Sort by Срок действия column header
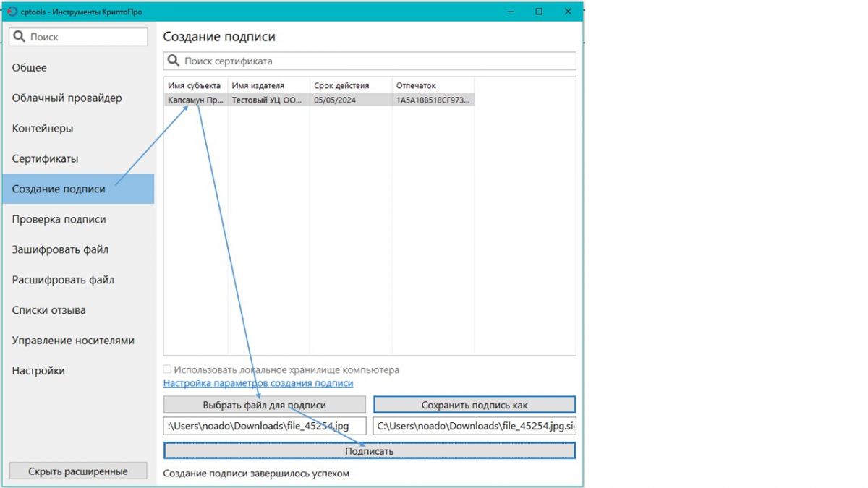Viewport: 868px width, 488px height. pyautogui.click(x=351, y=85)
